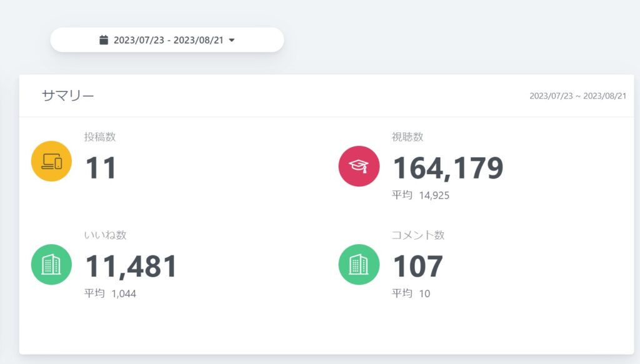Click the comment count value 107

[x=417, y=267]
